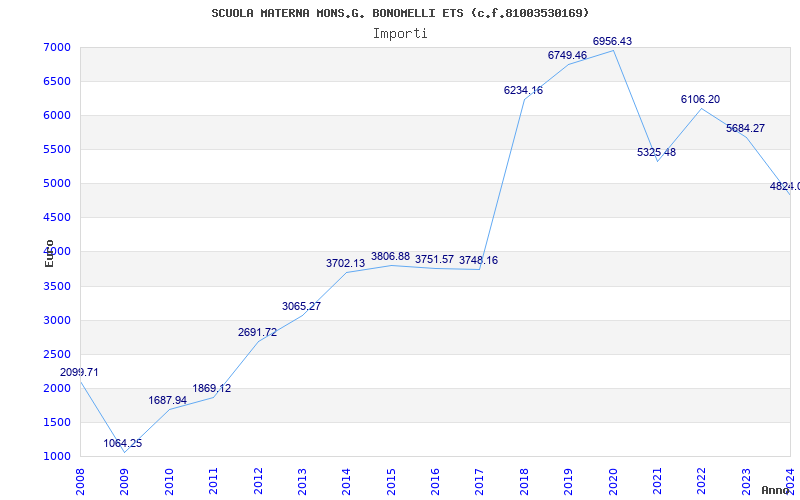Select data label 1869.12

point(211,388)
